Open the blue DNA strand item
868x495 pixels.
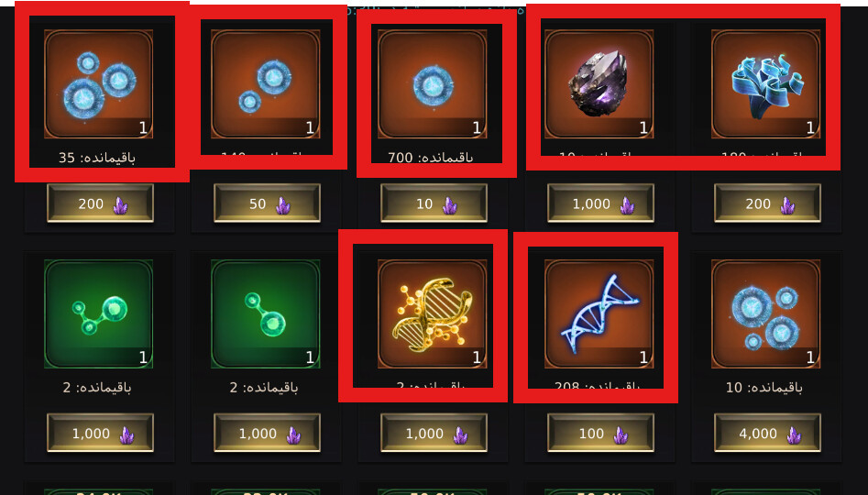599,313
